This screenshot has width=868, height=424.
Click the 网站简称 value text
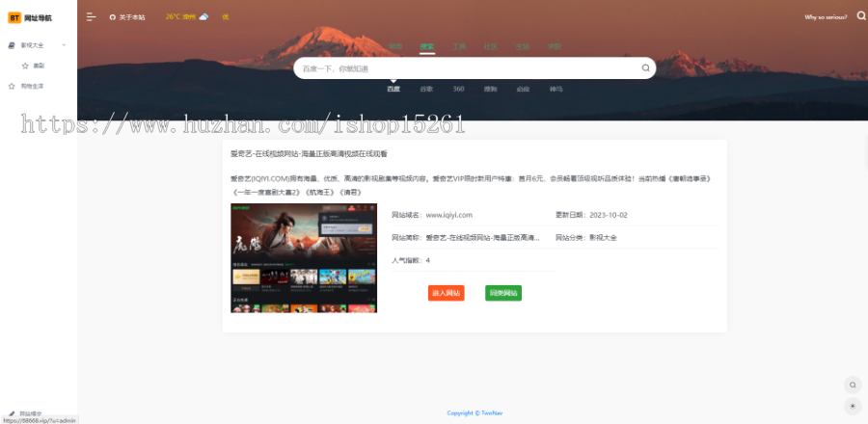tap(482, 238)
